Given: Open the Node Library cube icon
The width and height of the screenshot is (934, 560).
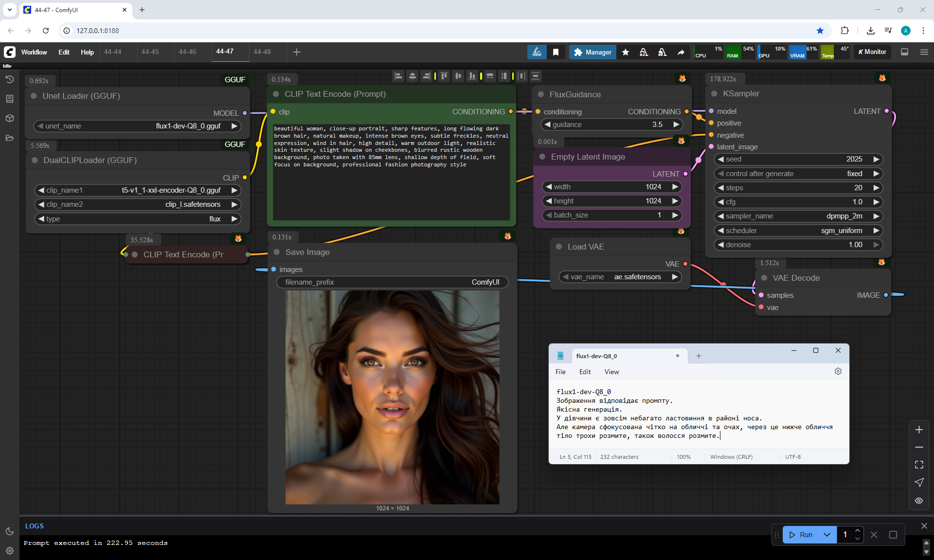Looking at the screenshot, I should (9, 118).
